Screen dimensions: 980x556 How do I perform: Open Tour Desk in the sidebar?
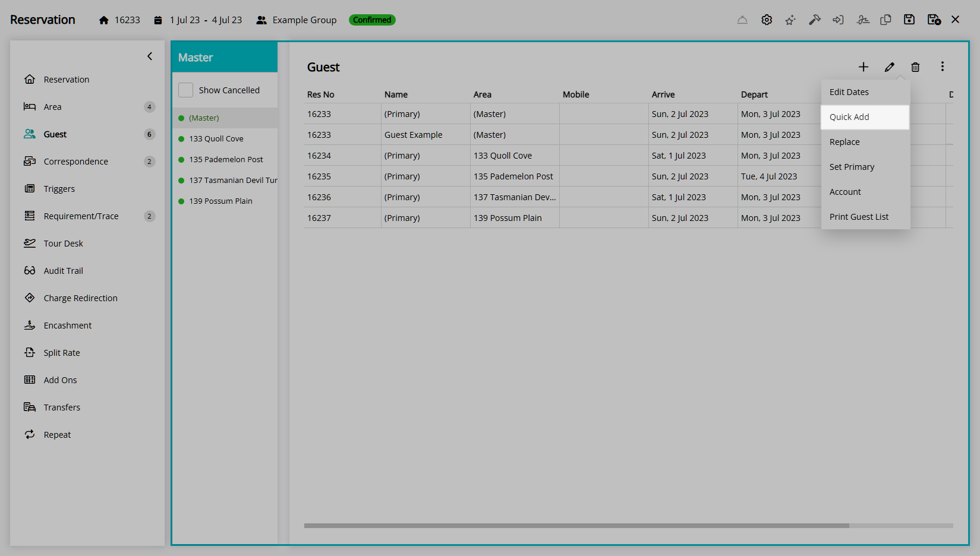coord(63,244)
